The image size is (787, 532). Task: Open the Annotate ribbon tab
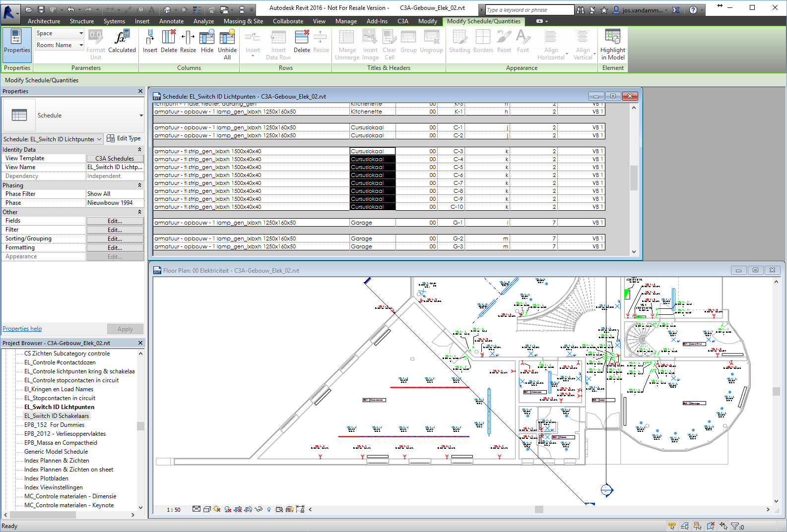click(171, 21)
